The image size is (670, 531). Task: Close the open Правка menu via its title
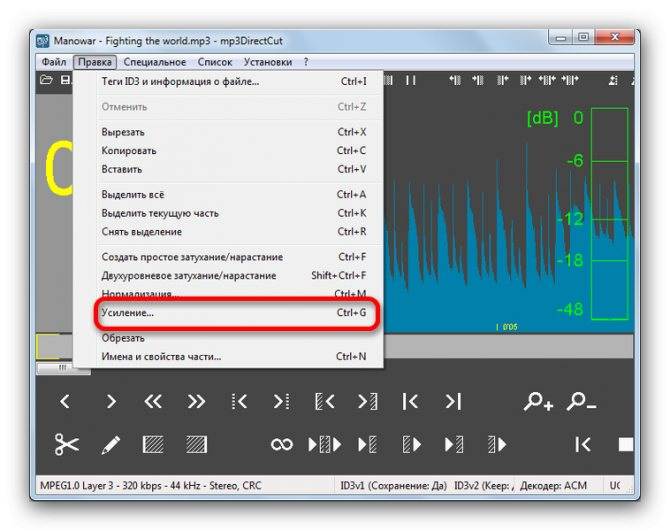(x=95, y=62)
